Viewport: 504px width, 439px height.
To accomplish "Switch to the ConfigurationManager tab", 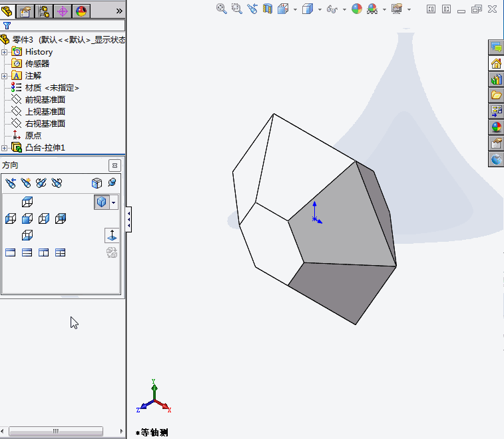I will click(44, 11).
